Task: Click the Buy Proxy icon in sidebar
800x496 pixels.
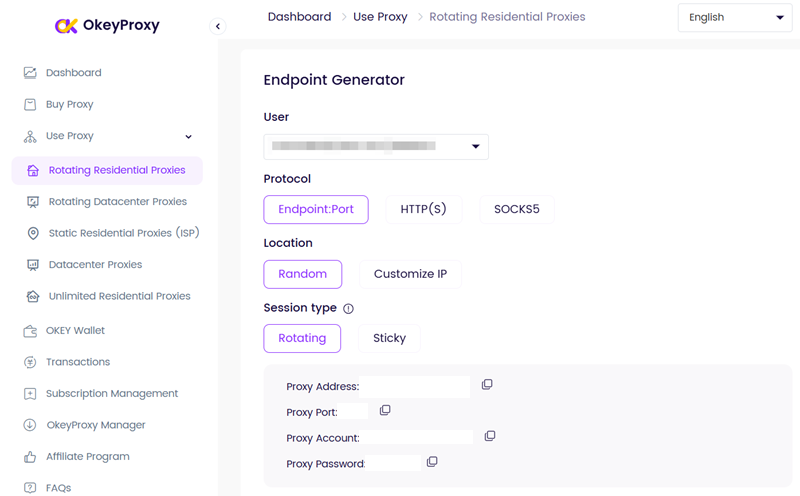Action: point(30,104)
